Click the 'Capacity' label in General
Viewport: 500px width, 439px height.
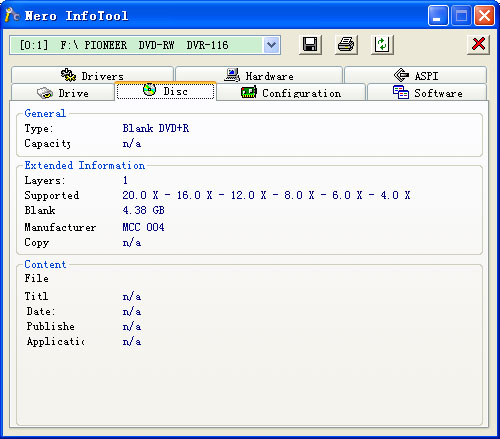(x=47, y=143)
